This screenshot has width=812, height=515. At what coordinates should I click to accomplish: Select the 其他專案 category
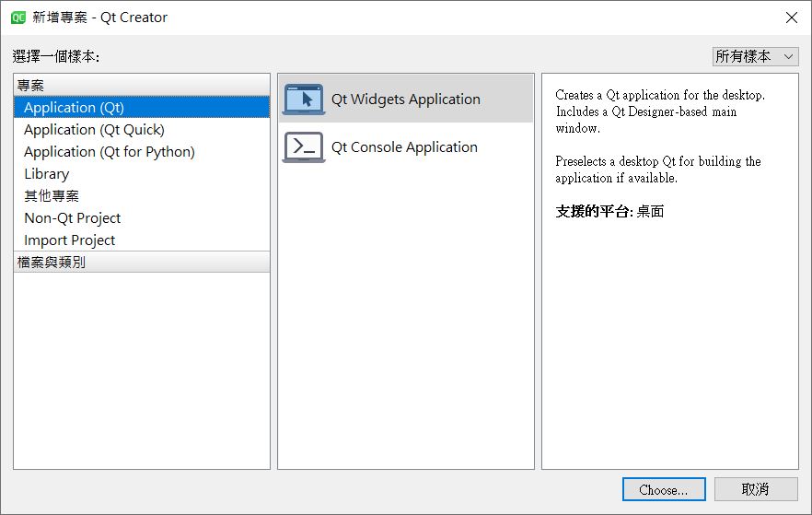142,196
